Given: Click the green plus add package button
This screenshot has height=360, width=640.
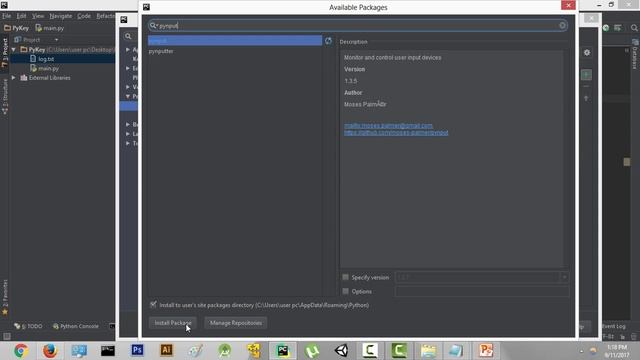Looking at the screenshot, I should point(586,75).
